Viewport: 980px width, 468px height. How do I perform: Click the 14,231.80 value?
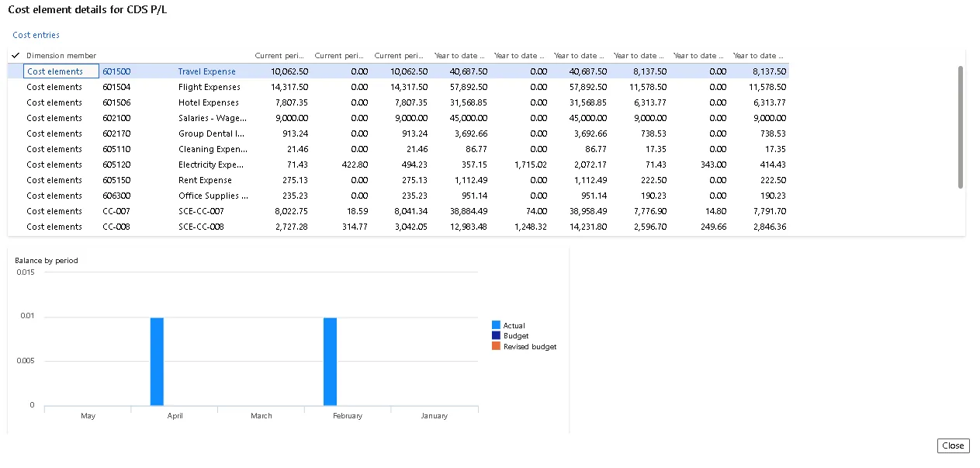tap(588, 227)
